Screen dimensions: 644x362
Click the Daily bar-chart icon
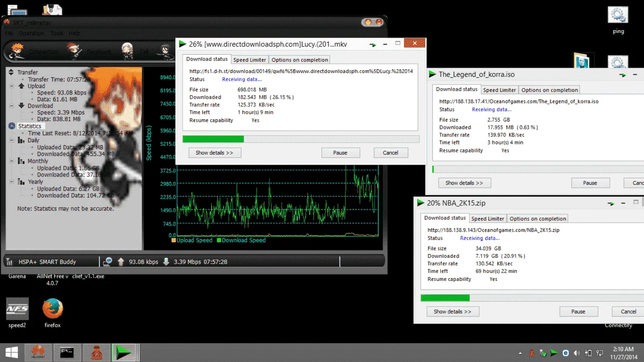tap(22, 140)
